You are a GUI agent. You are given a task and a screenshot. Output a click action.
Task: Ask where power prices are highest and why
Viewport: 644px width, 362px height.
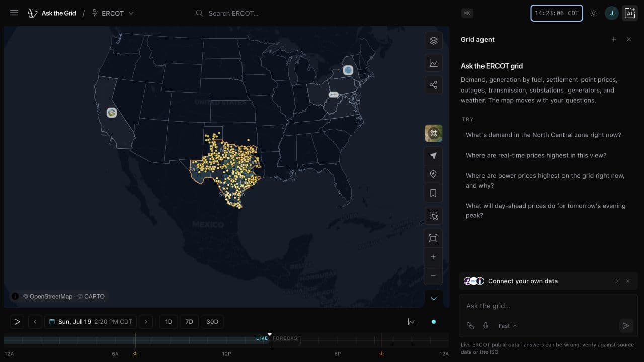coord(545,180)
